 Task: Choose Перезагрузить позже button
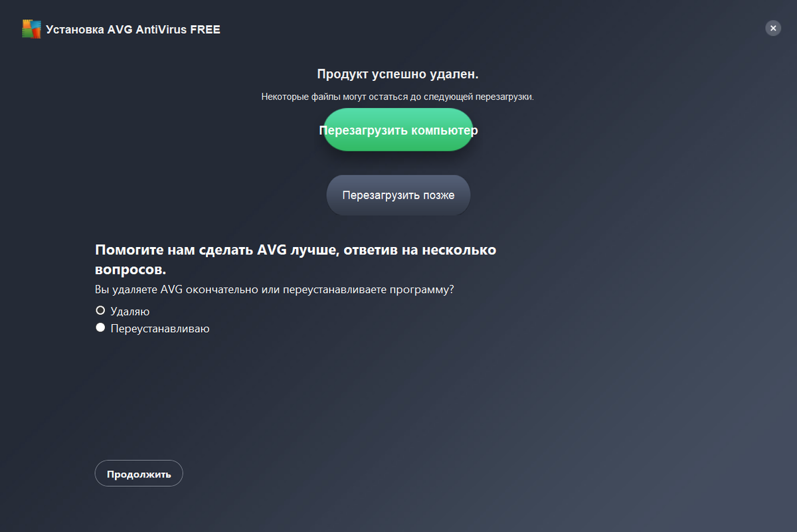click(x=398, y=195)
